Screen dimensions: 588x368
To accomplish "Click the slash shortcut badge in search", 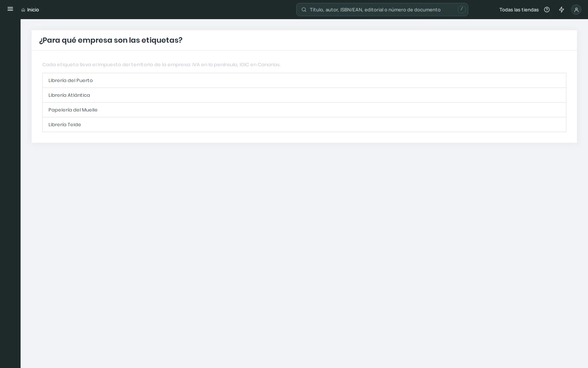I will point(462,9).
